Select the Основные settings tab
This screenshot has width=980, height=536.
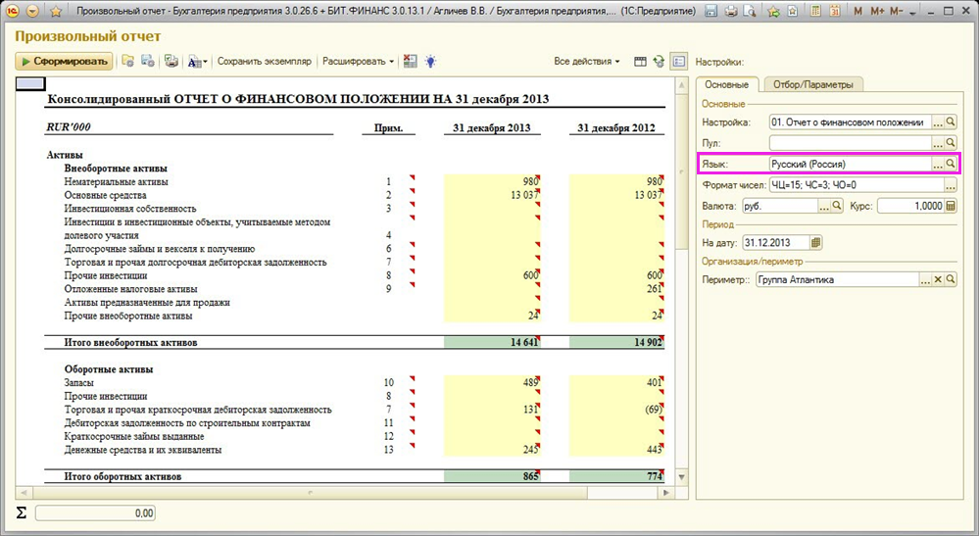727,84
